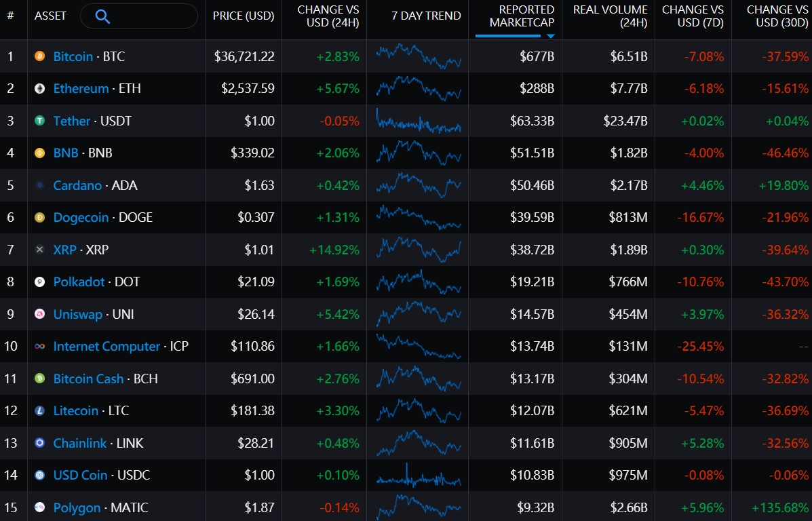The width and height of the screenshot is (812, 521).
Task: Click the Internet Computer infinity icon
Action: click(39, 347)
